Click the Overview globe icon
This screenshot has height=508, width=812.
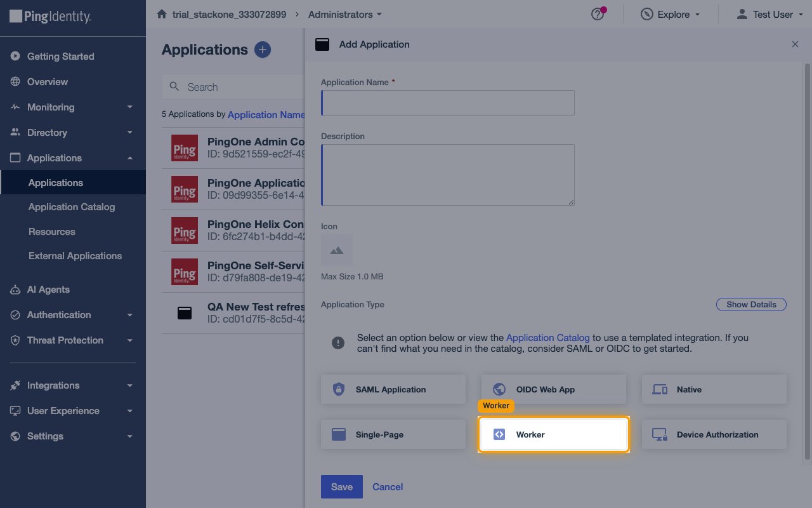click(x=15, y=82)
